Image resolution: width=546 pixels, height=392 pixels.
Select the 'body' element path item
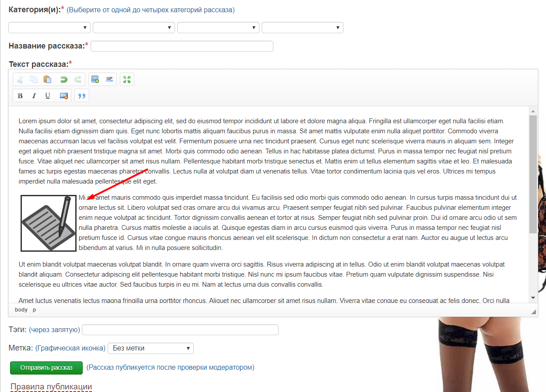21,310
